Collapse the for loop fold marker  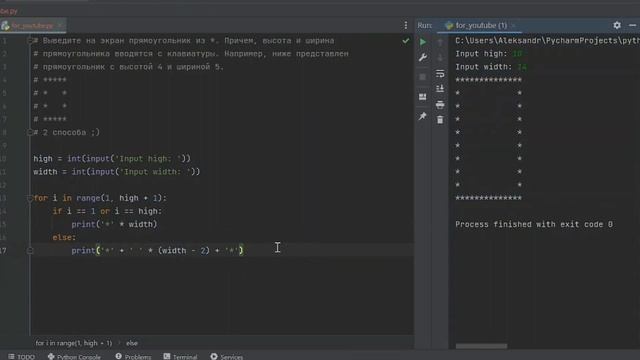tap(30, 198)
